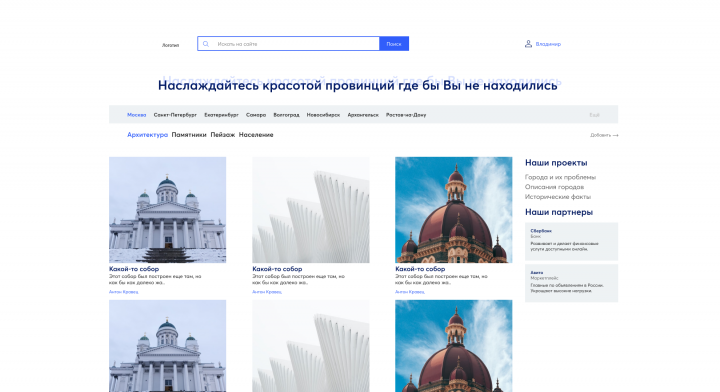The width and height of the screenshot is (720, 392).
Task: Click the 'Наши проекты' heading
Action: [556, 163]
